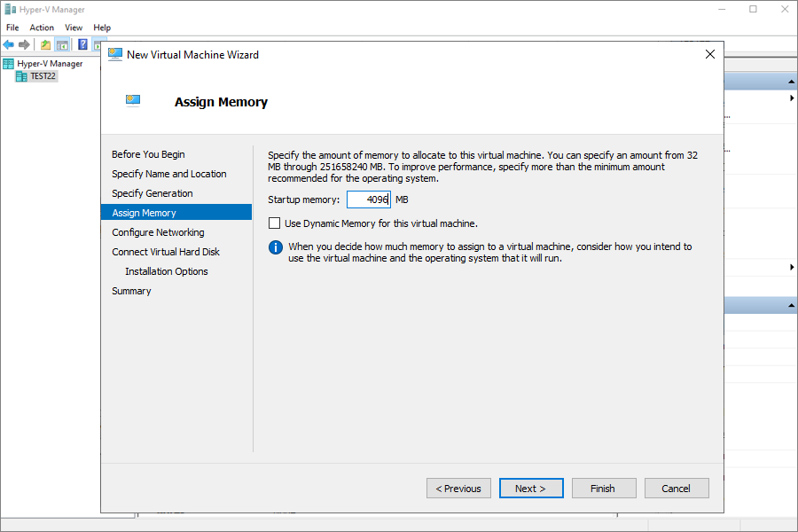
Task: Go to the Configure Networking step
Action: pyautogui.click(x=159, y=232)
